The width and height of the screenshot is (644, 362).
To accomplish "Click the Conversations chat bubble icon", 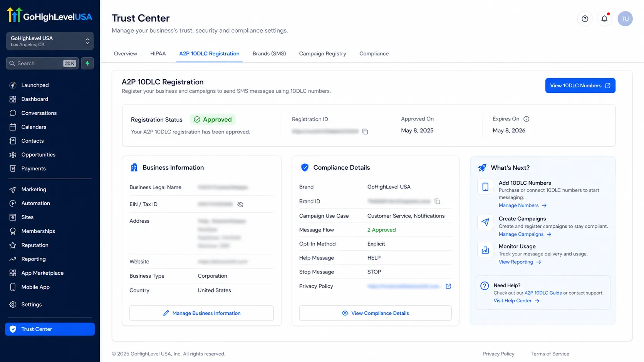I will point(13,113).
